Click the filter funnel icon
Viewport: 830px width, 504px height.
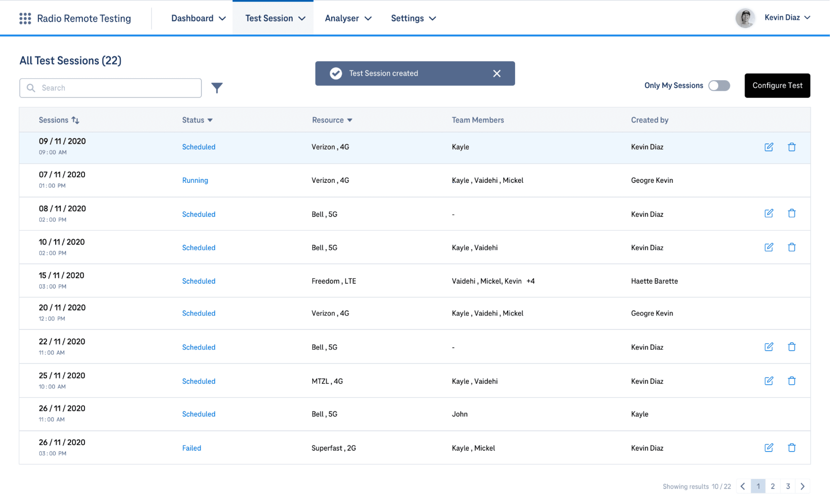click(217, 88)
